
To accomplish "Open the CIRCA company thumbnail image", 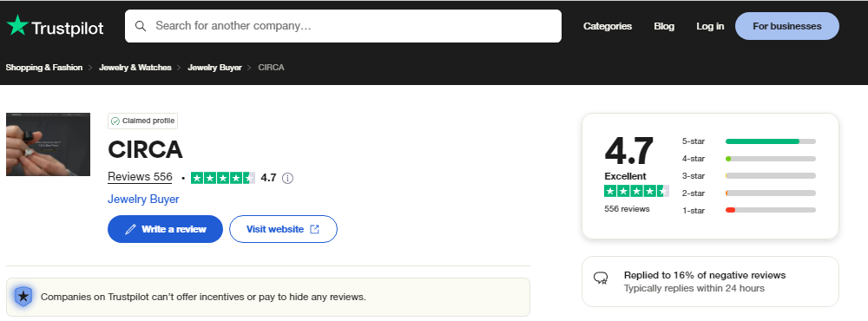I will (x=48, y=144).
